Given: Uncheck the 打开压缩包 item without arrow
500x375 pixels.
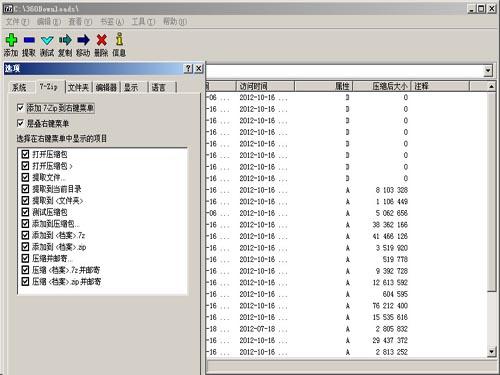Looking at the screenshot, I should [25, 154].
